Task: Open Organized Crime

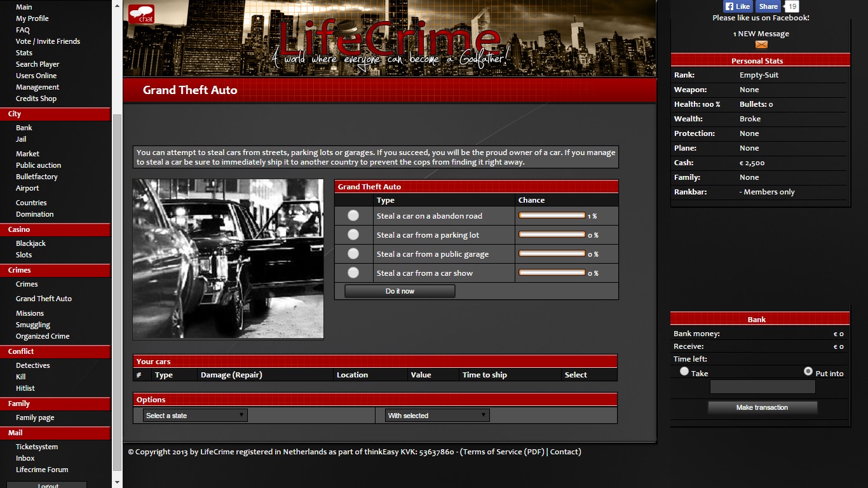Action: (x=43, y=336)
